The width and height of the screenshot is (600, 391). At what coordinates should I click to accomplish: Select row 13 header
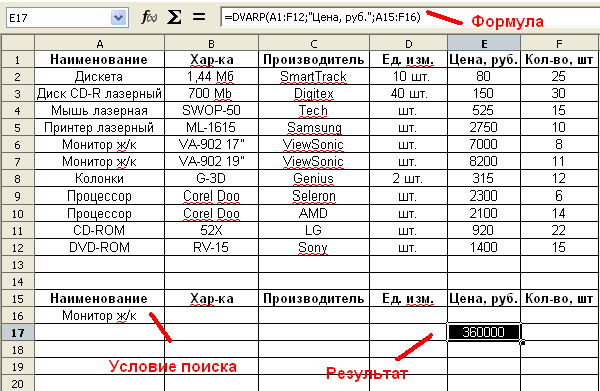tap(18, 265)
